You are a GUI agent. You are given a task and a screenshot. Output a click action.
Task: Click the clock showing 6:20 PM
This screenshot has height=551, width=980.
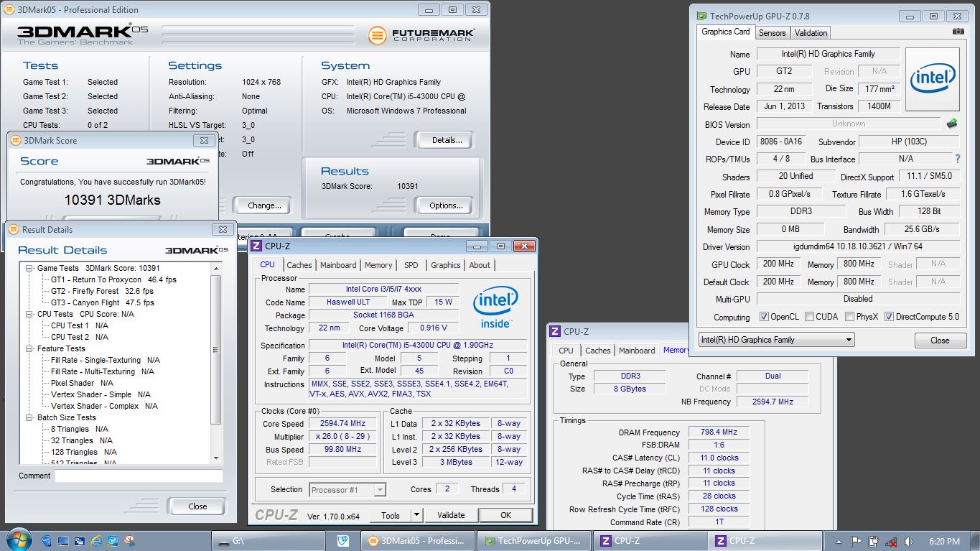[943, 541]
